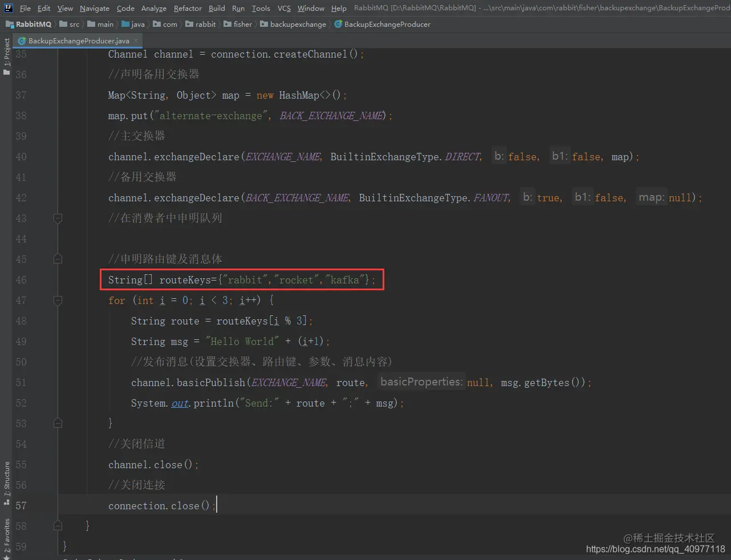The image size is (731, 560).
Task: Open the Edit menu
Action: tap(44, 8)
